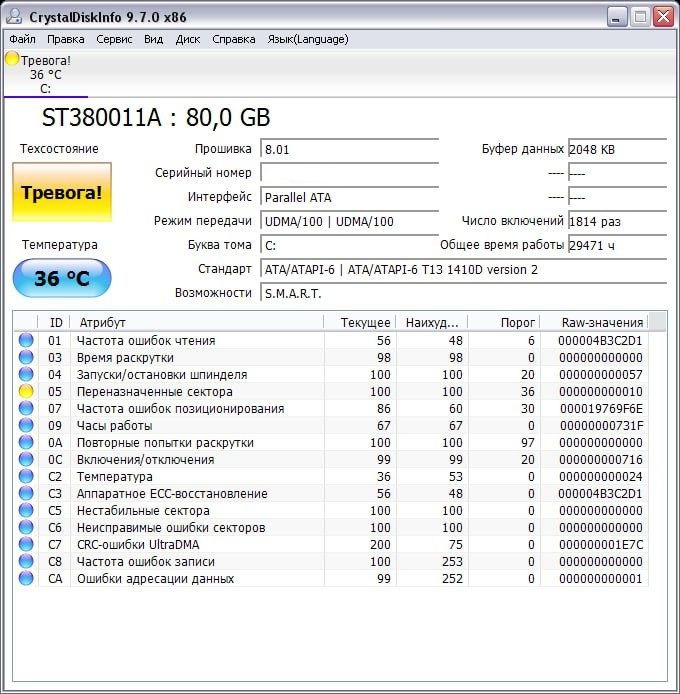Click the Стандарт field with ATA/ATAPI-6
Image resolution: width=680 pixels, height=694 pixels.
(463, 269)
